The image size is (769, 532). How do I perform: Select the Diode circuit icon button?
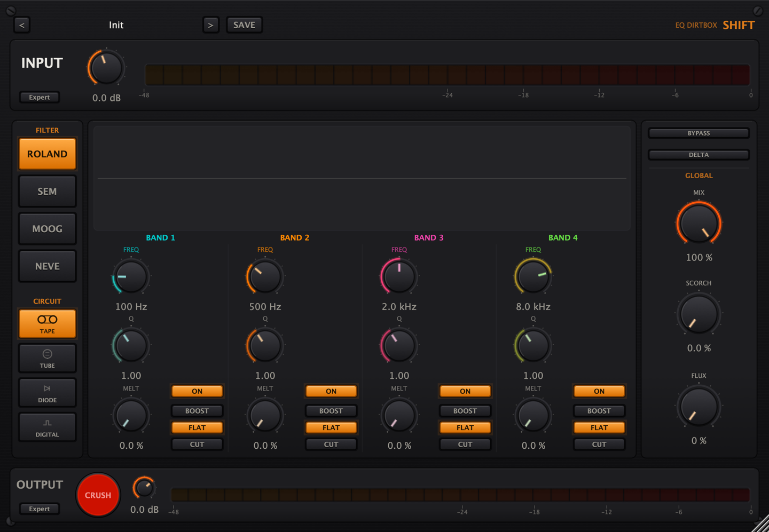(48, 392)
